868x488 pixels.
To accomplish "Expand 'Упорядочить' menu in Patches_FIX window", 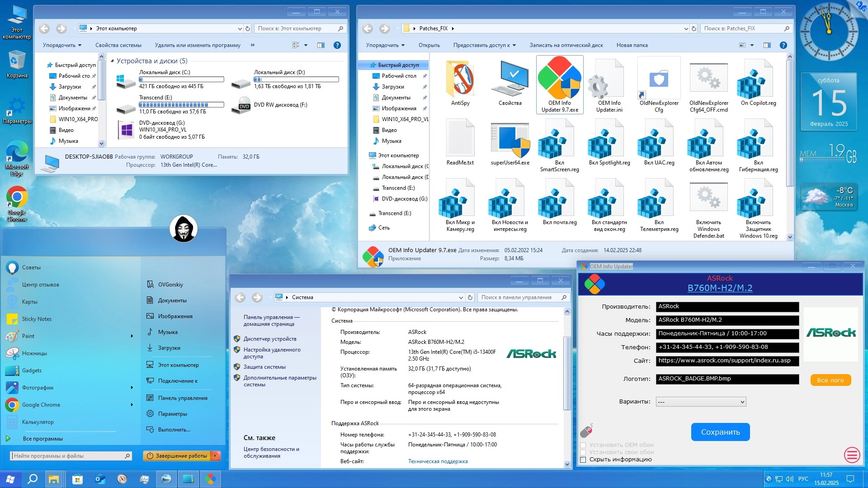I will pyautogui.click(x=385, y=45).
